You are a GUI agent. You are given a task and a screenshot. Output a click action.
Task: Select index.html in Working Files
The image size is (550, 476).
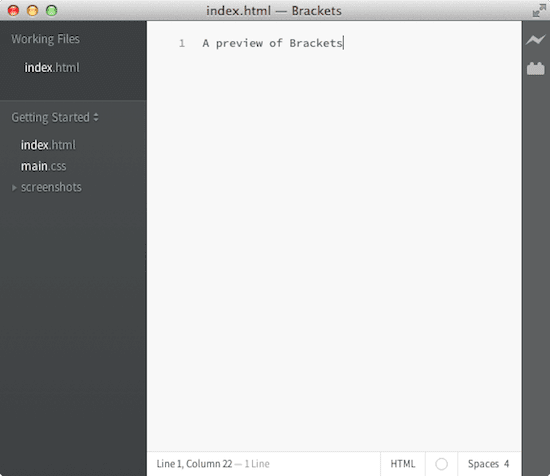[x=52, y=67]
